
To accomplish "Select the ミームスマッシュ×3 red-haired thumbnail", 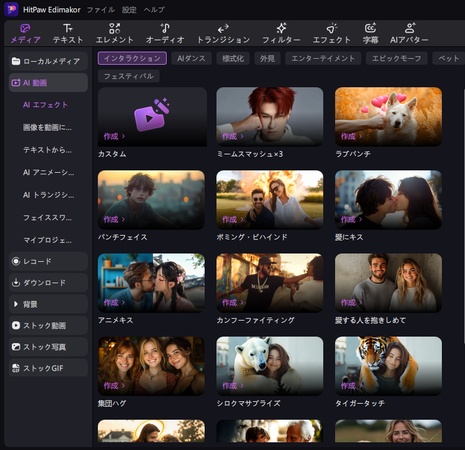I will click(x=270, y=117).
